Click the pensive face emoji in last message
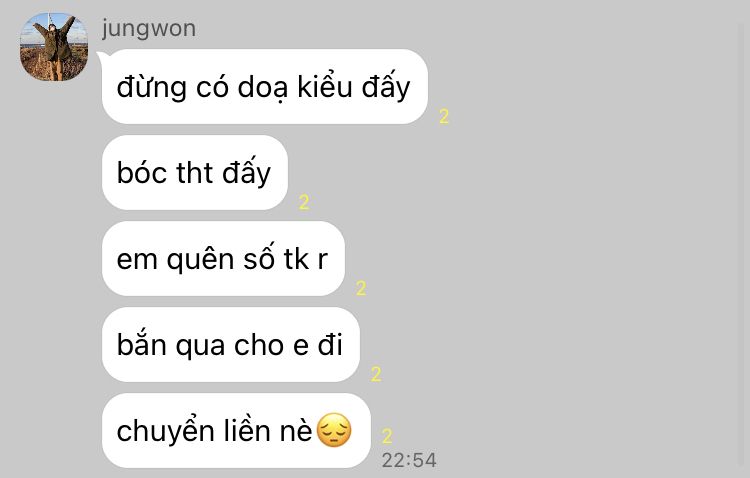 [334, 431]
